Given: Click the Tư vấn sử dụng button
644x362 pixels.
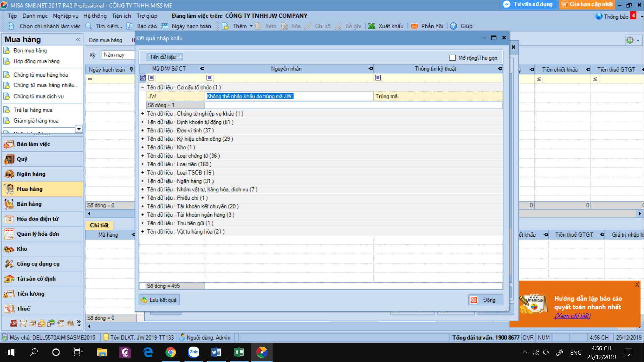Looking at the screenshot, I should (529, 5).
